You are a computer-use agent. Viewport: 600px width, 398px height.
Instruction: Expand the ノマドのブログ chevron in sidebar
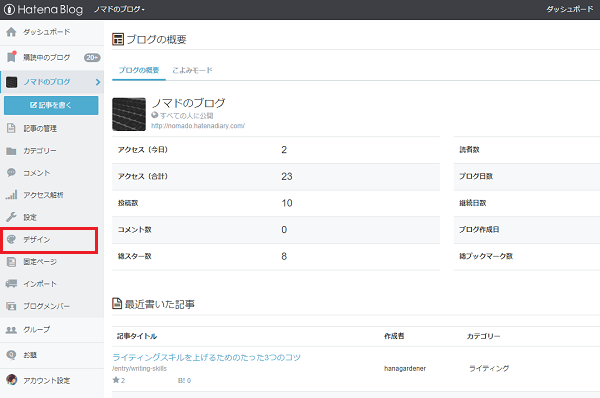[98, 82]
